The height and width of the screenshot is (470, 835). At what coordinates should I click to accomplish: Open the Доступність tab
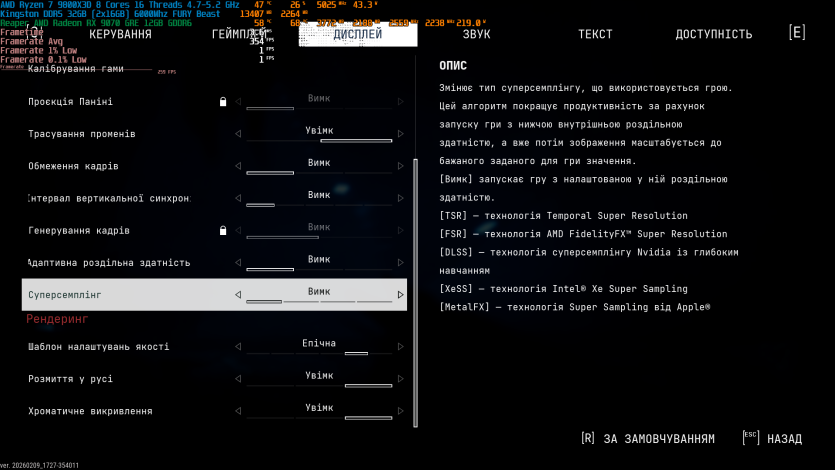[x=714, y=34]
